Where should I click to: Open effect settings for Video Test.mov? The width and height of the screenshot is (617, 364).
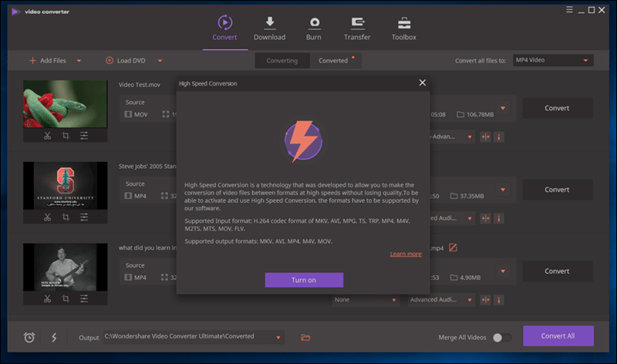click(x=84, y=136)
